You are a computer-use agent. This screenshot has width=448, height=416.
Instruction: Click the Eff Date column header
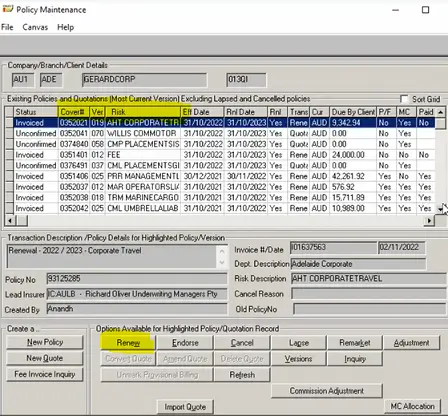202,112
